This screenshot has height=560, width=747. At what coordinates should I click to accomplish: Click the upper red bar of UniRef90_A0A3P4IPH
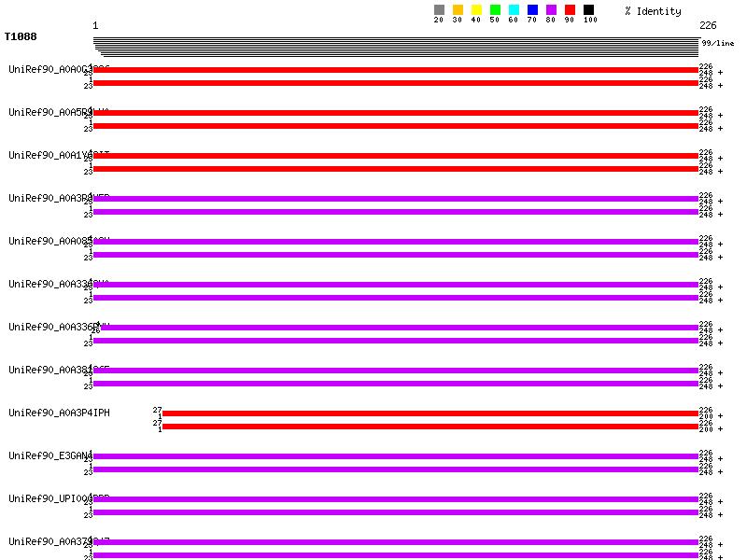(430, 413)
